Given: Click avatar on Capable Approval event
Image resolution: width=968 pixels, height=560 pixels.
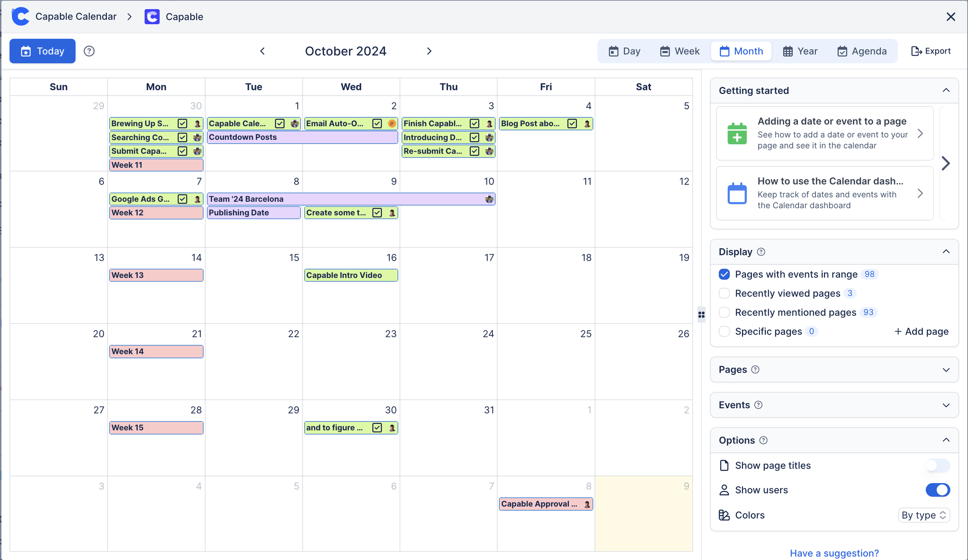Looking at the screenshot, I should [587, 504].
